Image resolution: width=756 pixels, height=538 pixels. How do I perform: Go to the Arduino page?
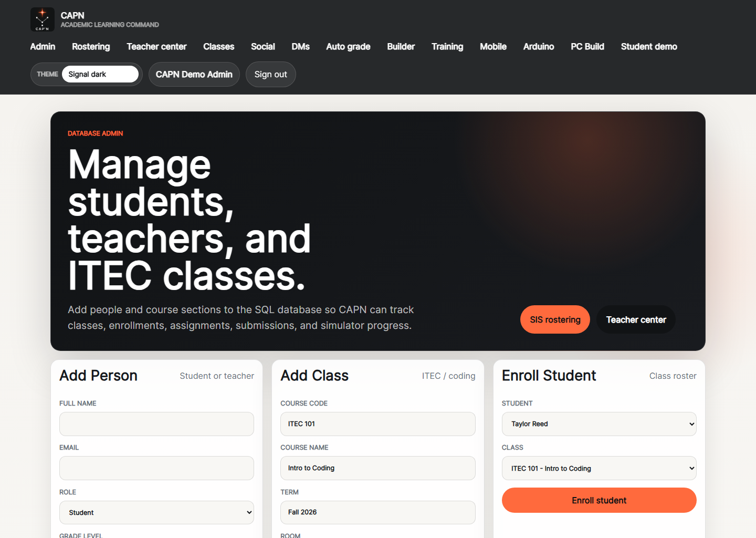539,47
